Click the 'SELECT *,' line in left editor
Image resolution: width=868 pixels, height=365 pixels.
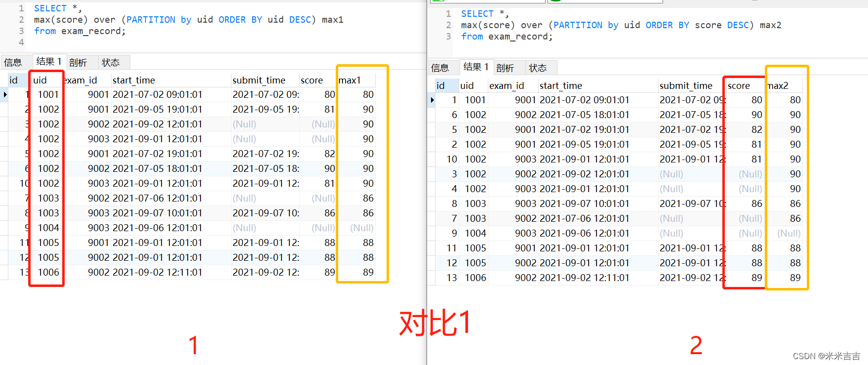coord(58,8)
